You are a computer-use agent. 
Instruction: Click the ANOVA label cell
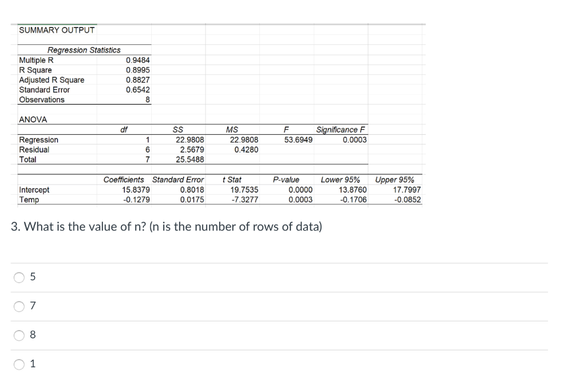point(32,119)
